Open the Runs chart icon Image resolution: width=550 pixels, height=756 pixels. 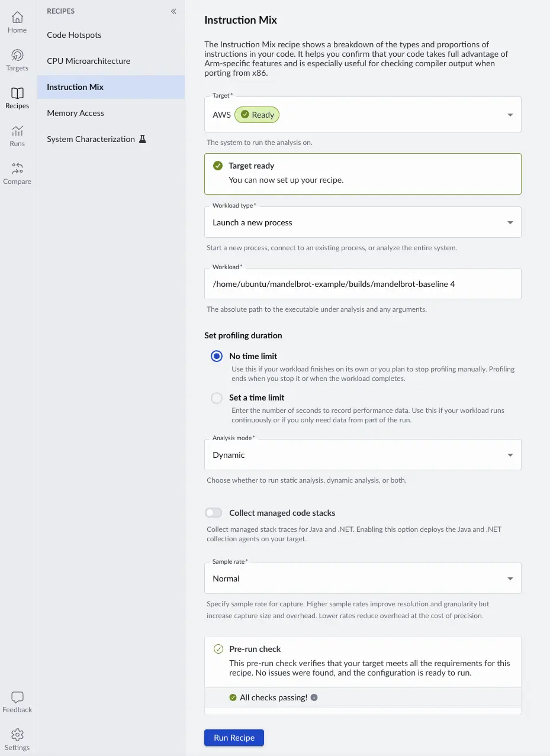[17, 131]
